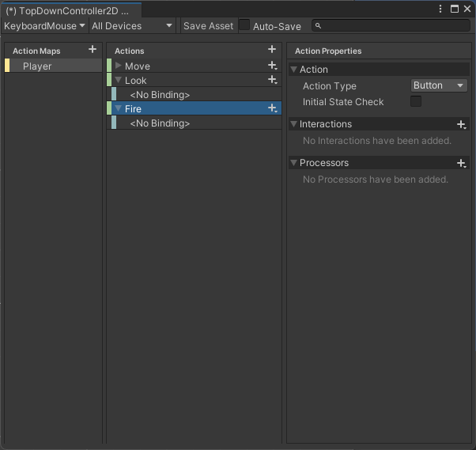Image resolution: width=476 pixels, height=450 pixels.
Task: Expand the Move action's bindings
Action: (x=119, y=66)
